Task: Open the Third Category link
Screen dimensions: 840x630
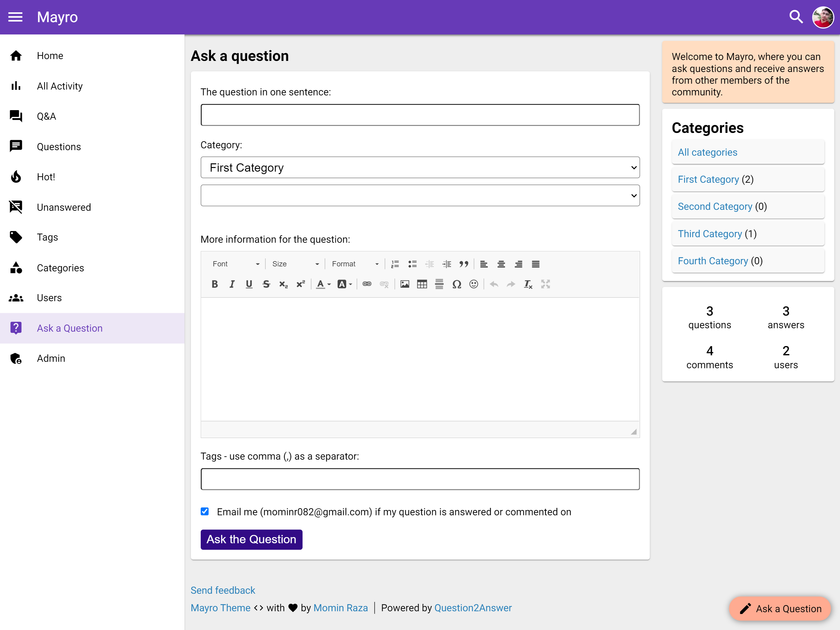Action: [x=710, y=234]
